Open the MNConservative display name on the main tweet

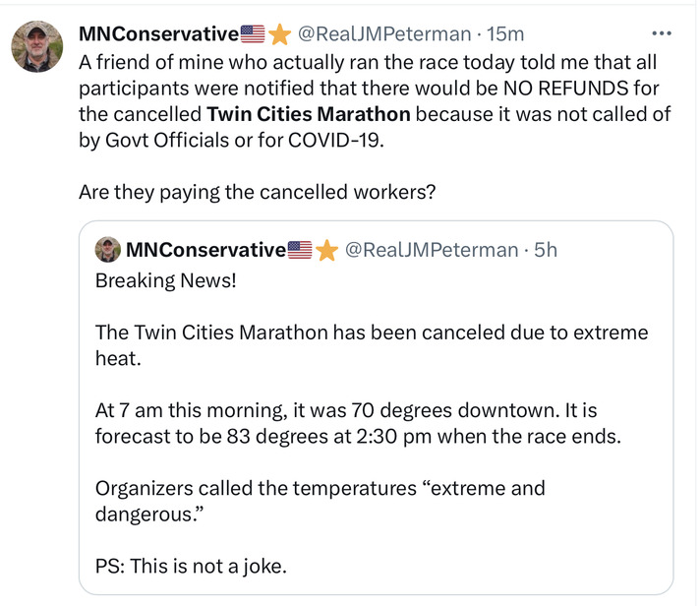(x=159, y=33)
